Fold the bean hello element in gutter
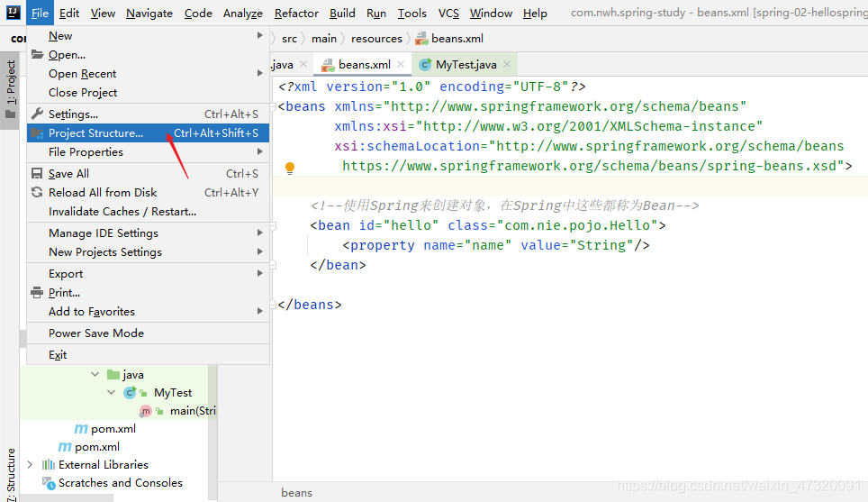 [x=273, y=225]
